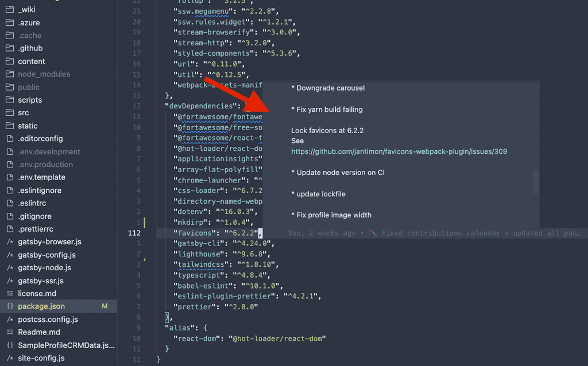Click the markdown icon beside license.md
Image resolution: width=588 pixels, height=366 pixels.
click(x=10, y=293)
